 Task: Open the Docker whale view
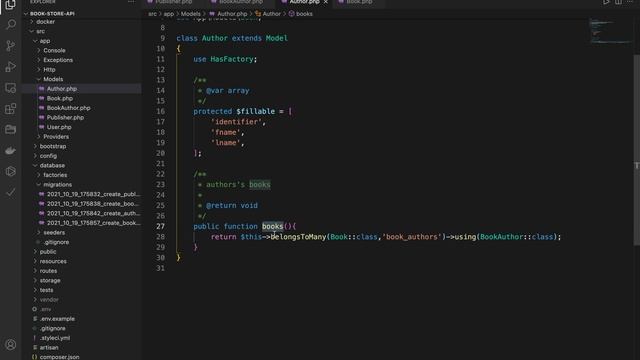(11, 150)
